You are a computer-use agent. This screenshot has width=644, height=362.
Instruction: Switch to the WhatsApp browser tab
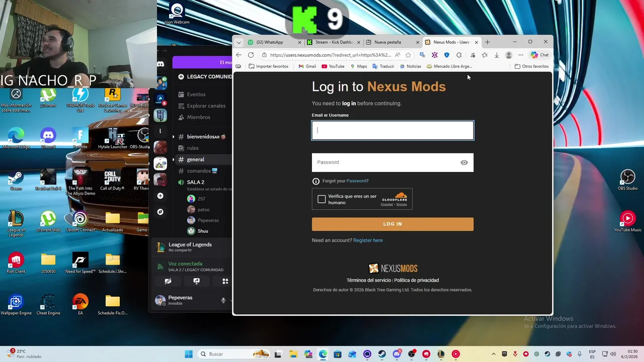point(273,42)
